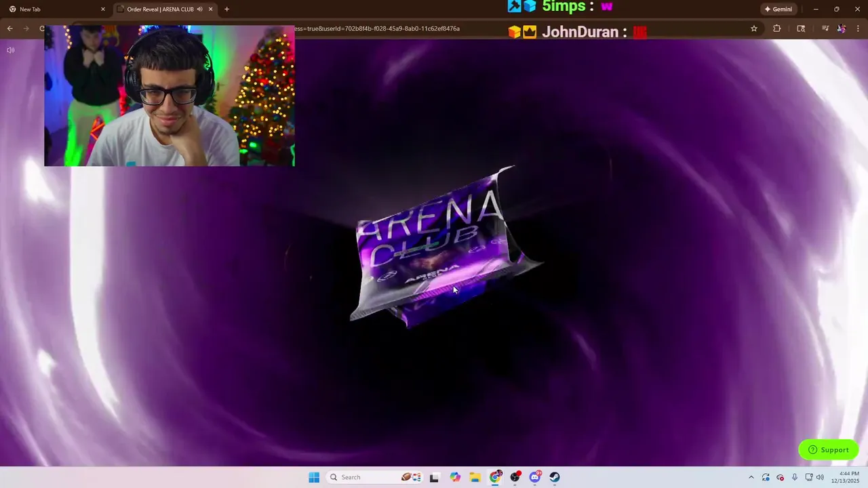Open the green Support chat button
Image resolution: width=868 pixels, height=488 pixels.
[x=829, y=450]
